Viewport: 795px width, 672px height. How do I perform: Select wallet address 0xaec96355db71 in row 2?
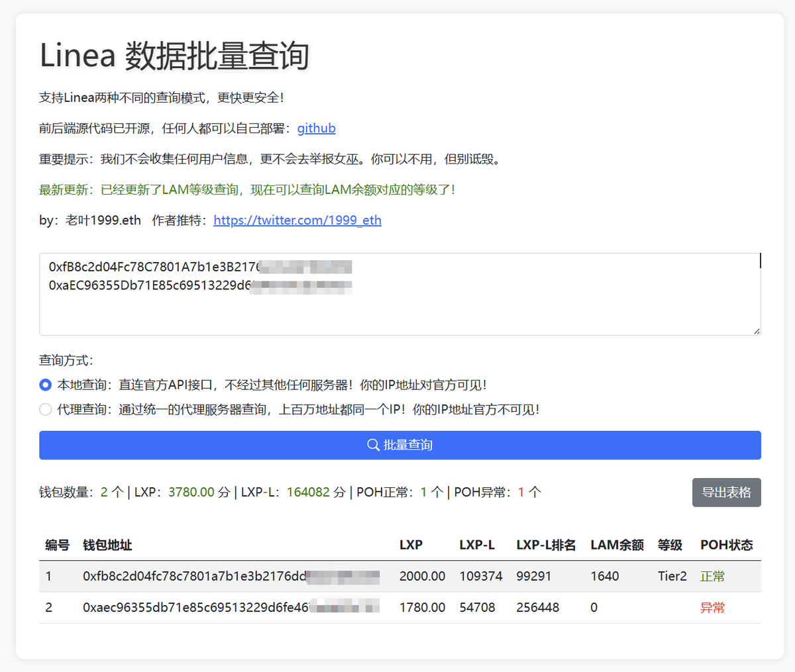(x=231, y=607)
